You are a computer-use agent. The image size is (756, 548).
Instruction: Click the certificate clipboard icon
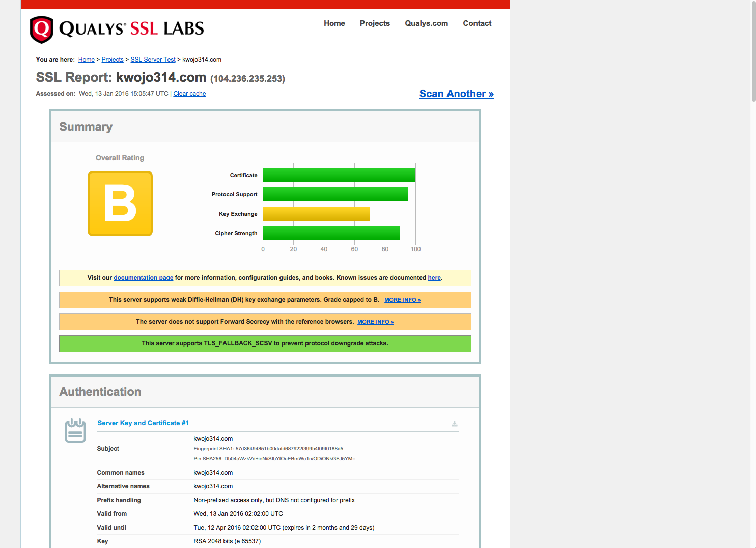point(75,430)
